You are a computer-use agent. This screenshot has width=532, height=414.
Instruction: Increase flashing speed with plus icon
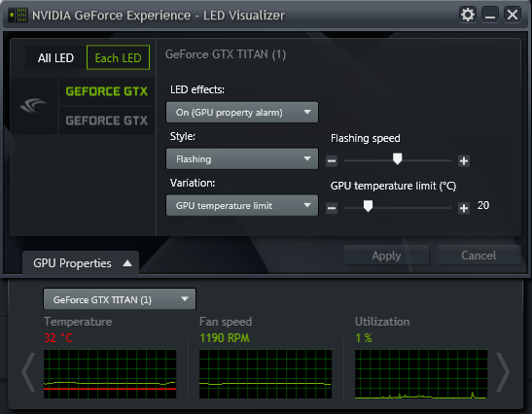click(464, 160)
